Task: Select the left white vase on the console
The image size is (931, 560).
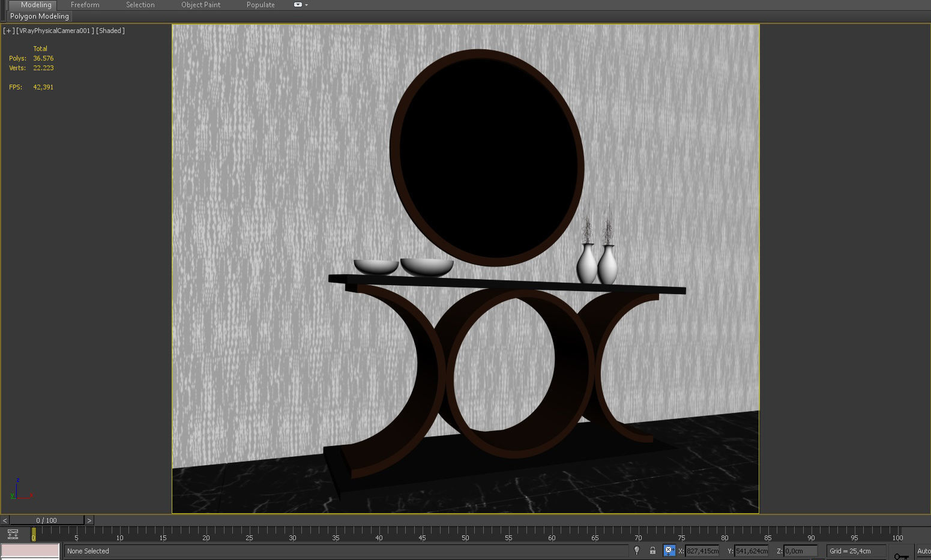Action: point(587,264)
